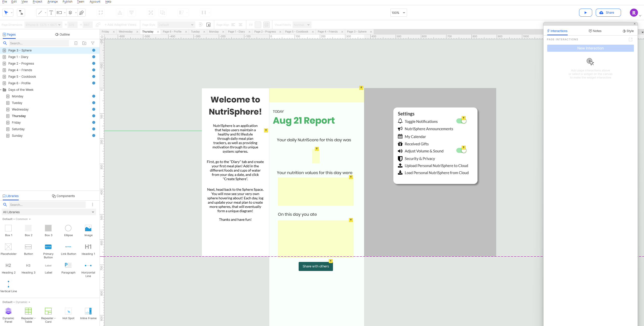Screen dimensions: 644x326
Task: Collapse the Days of the Week folder
Action: tap(1, 90)
